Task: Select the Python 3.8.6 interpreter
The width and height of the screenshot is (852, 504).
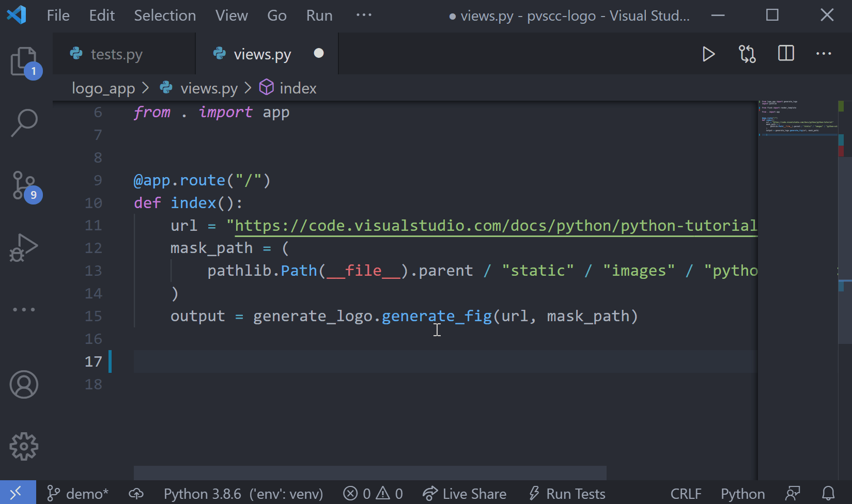Action: (x=243, y=493)
